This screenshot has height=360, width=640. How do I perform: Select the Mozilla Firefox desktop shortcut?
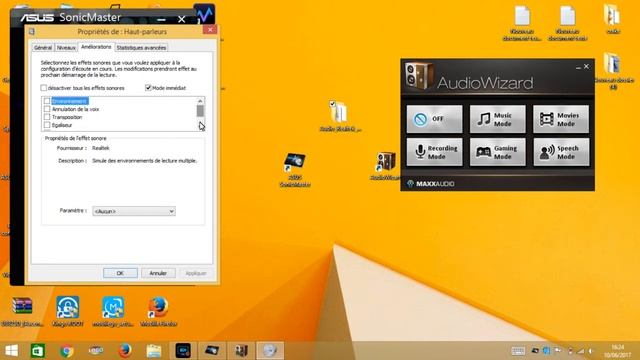click(159, 312)
